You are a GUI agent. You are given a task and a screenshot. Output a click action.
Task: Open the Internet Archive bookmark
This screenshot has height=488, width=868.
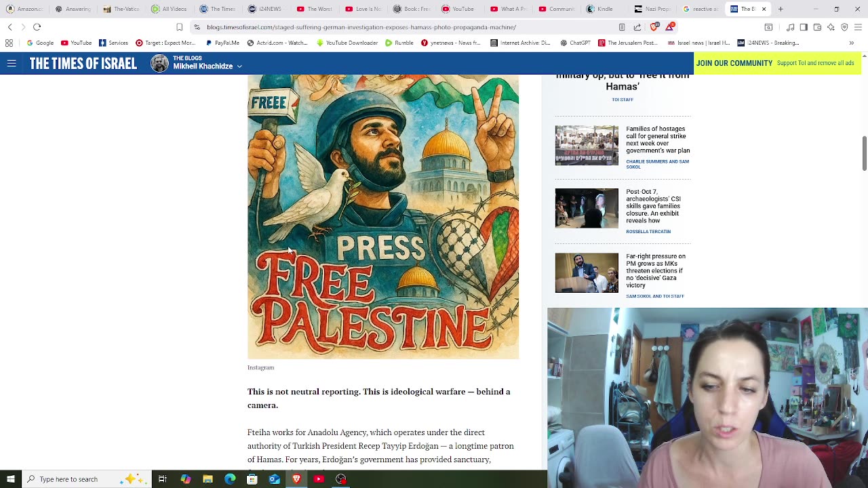pyautogui.click(x=520, y=43)
